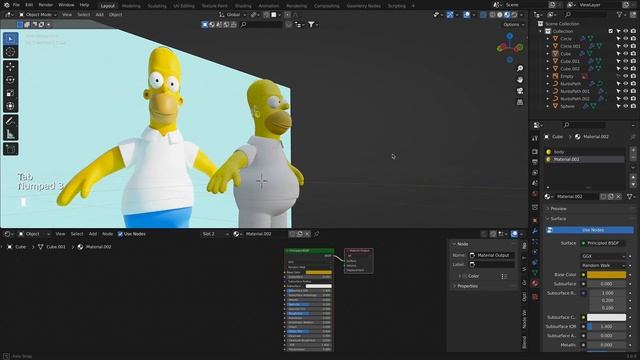
Task: Hide Empty object with eye icon
Action: [626, 76]
